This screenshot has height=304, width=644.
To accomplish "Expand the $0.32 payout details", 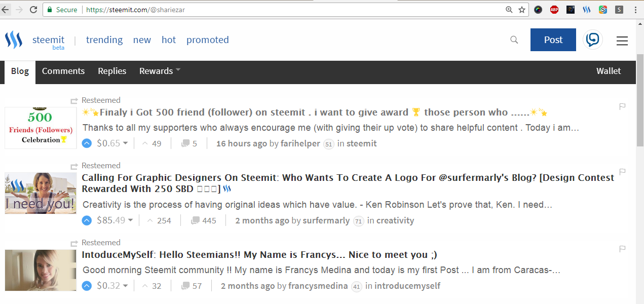I will coord(112,286).
